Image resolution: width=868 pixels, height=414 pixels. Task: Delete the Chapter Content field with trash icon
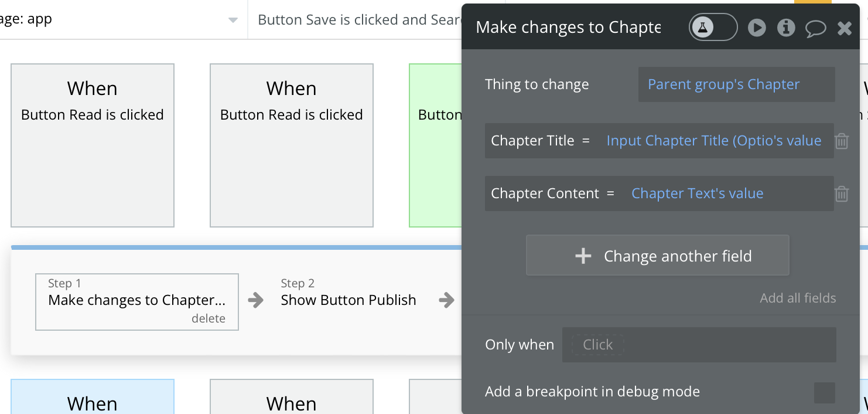[842, 194]
